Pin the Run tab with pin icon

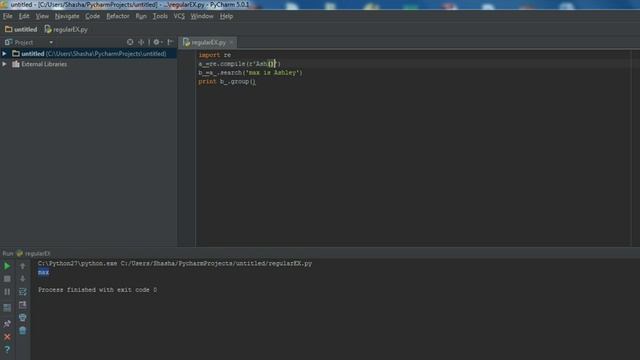[7, 324]
